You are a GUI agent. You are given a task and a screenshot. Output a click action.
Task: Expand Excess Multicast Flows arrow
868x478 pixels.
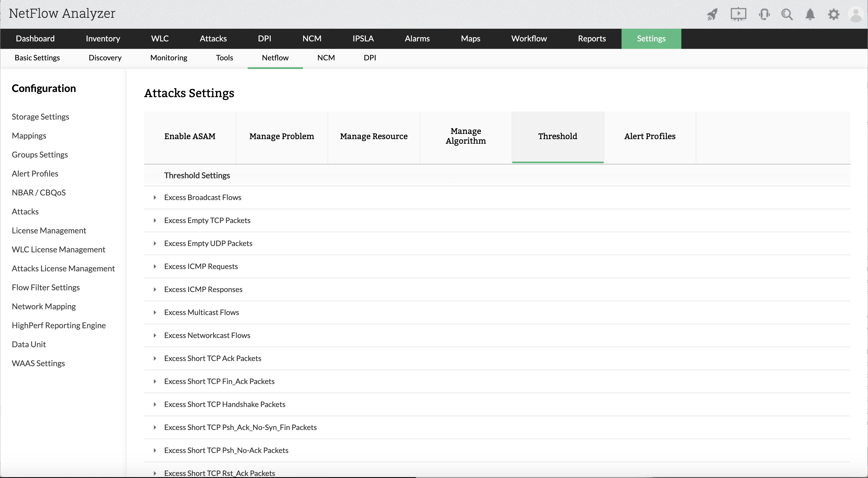[x=155, y=312]
